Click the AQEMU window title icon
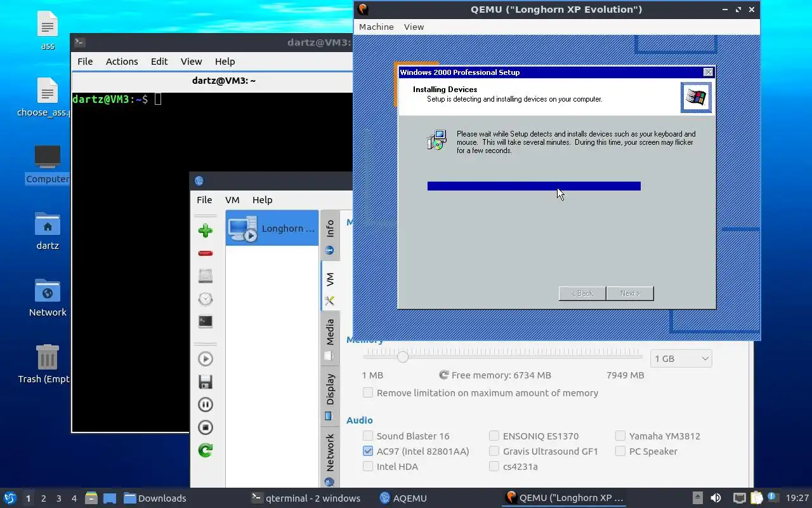 click(x=199, y=181)
